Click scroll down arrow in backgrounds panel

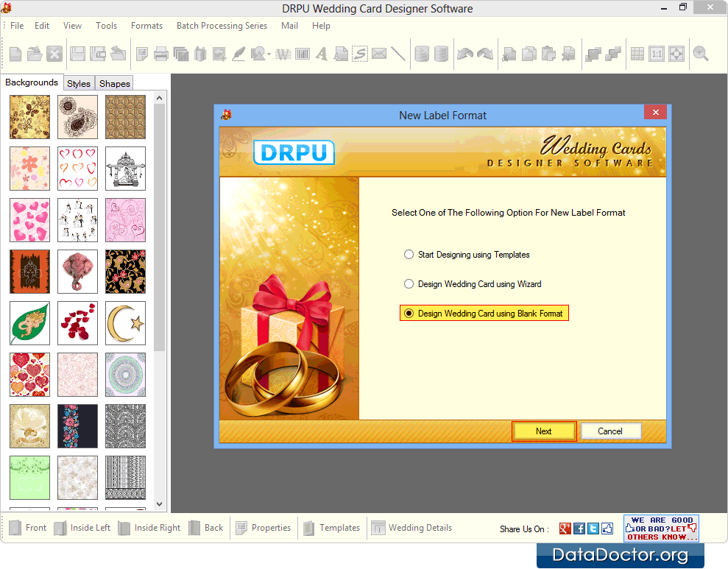[159, 504]
